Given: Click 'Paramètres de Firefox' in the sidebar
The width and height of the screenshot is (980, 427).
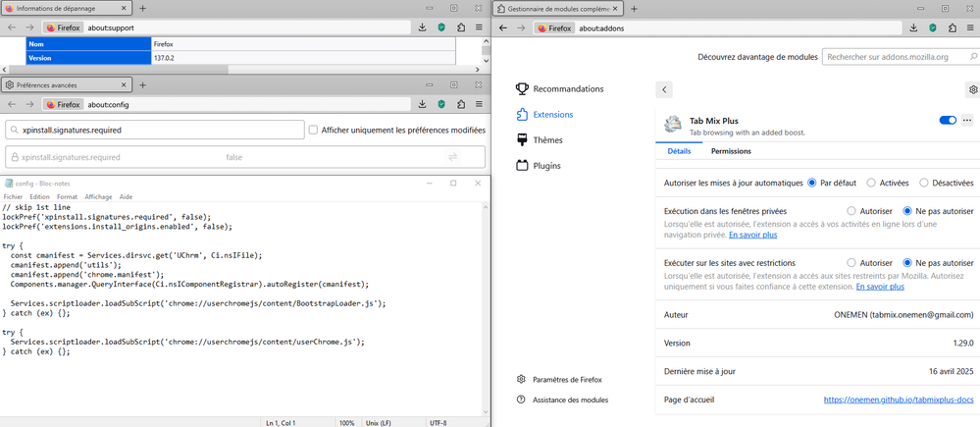Looking at the screenshot, I should click(x=566, y=380).
